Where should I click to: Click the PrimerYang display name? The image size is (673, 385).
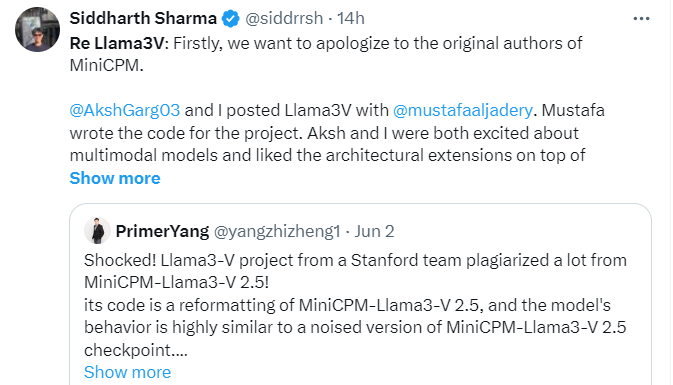coord(162,231)
